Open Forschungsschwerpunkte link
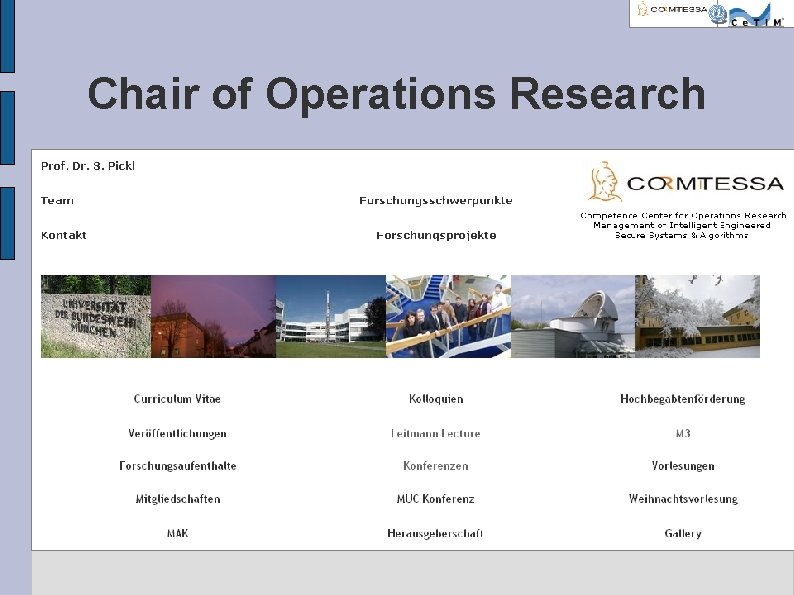Screen dimensions: 794x595 pos(435,201)
